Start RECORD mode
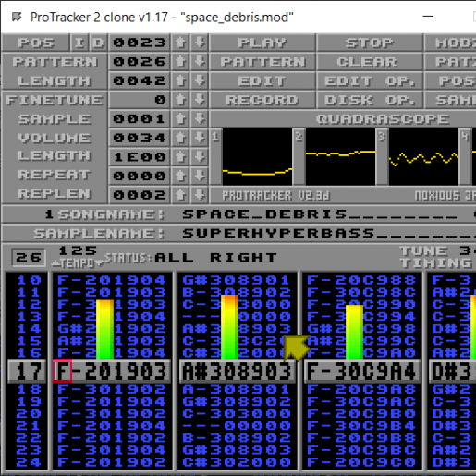The height and width of the screenshot is (476, 476). click(262, 100)
